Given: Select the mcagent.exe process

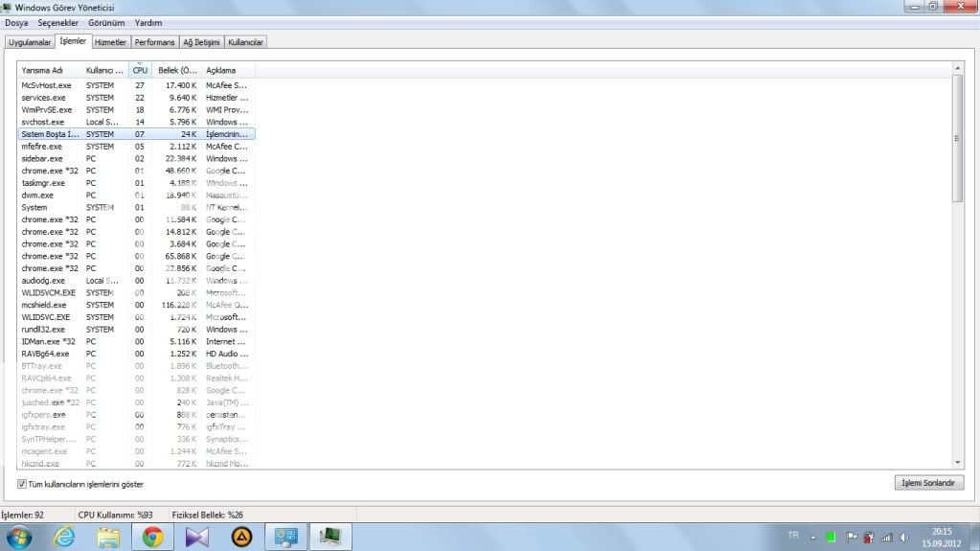Looking at the screenshot, I should [x=136, y=451].
